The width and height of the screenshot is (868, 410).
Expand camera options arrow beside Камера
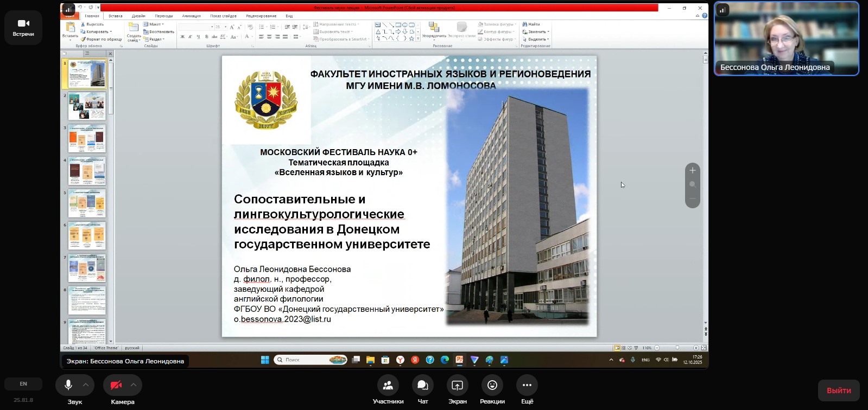(134, 385)
